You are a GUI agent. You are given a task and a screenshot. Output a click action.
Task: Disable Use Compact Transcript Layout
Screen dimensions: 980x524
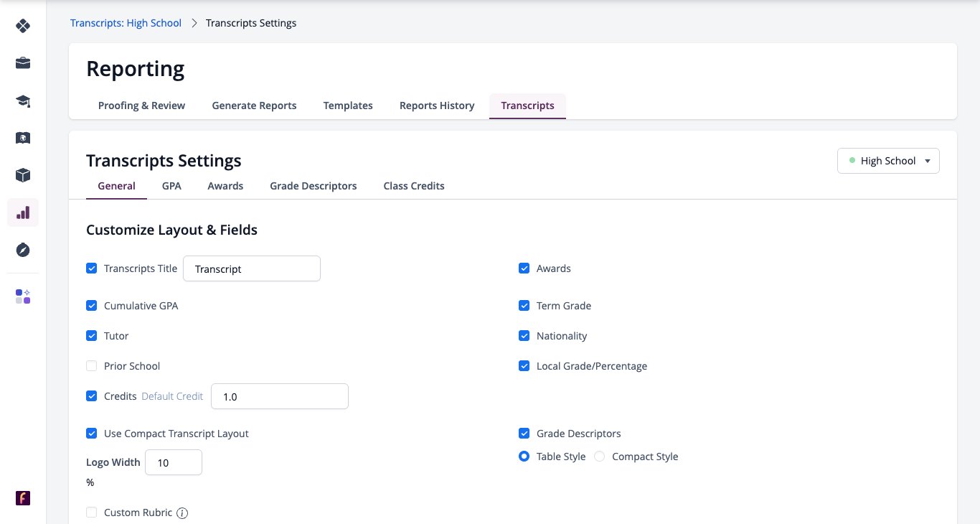pos(91,434)
